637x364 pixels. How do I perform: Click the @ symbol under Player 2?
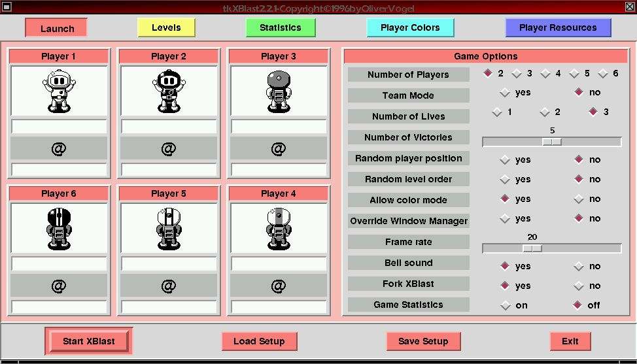(x=169, y=149)
